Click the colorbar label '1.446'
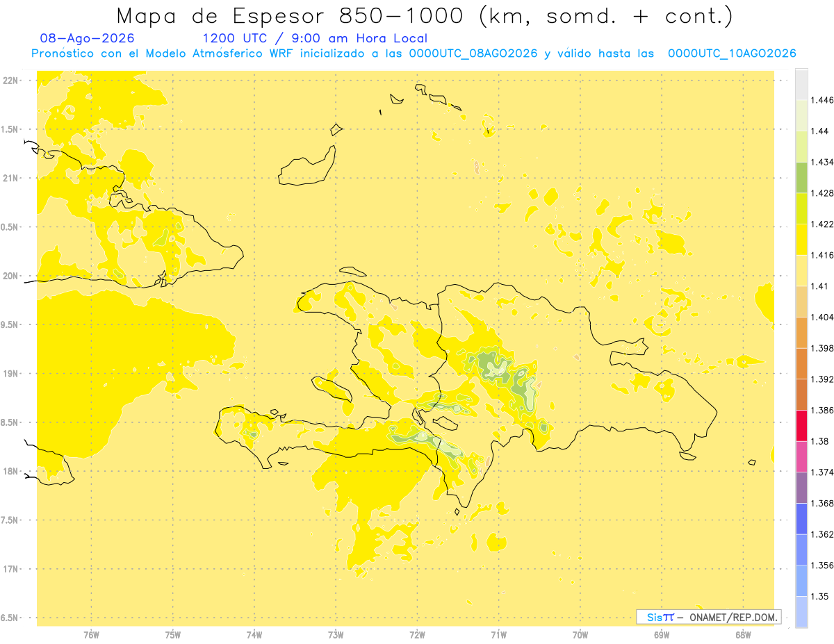 click(822, 100)
